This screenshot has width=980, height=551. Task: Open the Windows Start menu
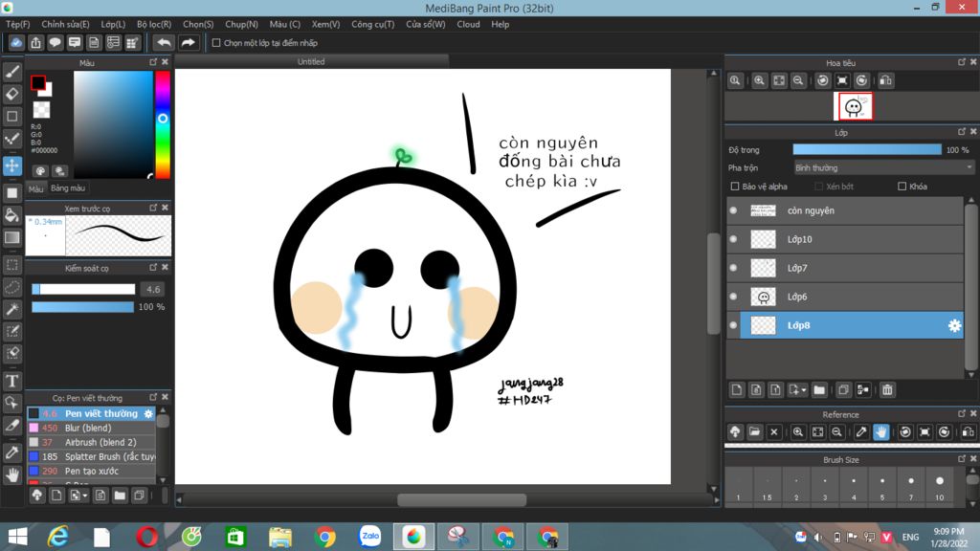(17, 537)
